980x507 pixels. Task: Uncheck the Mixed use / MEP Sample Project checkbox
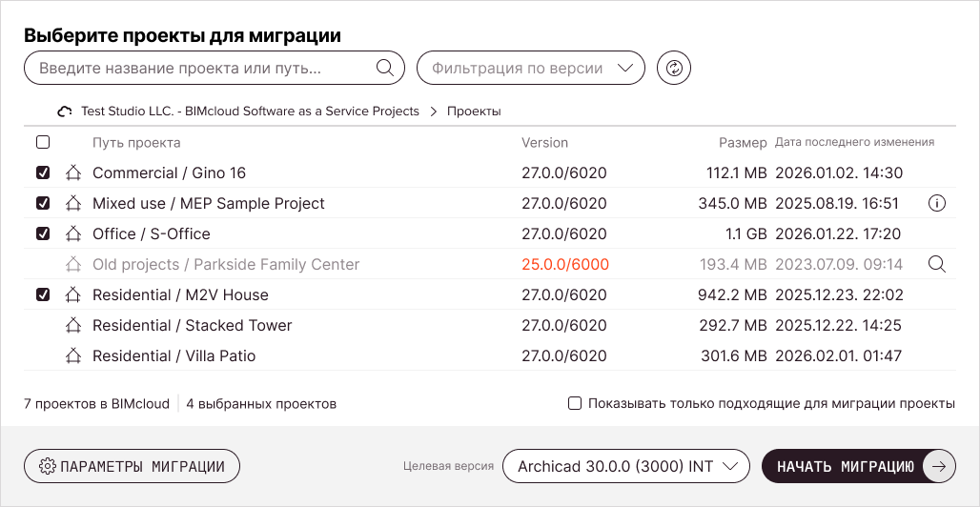point(43,203)
